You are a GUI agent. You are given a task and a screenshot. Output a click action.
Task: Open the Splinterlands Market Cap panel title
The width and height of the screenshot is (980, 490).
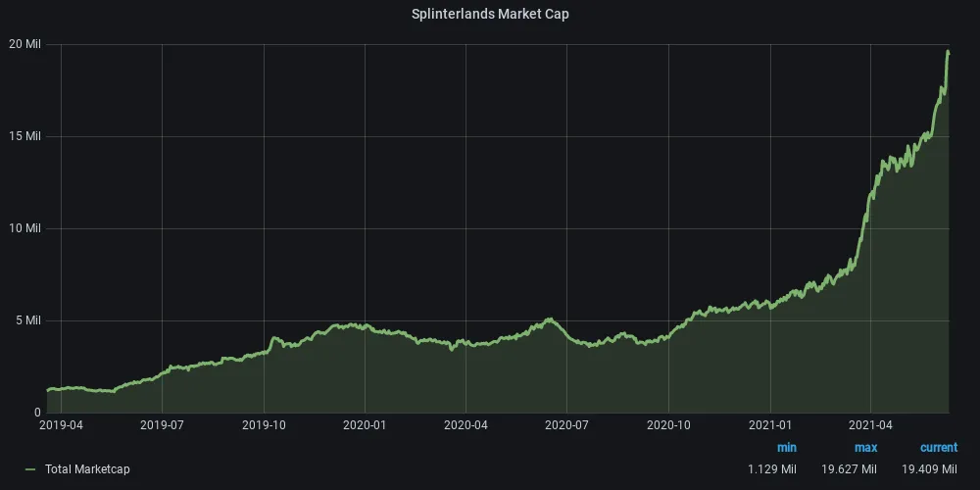point(490,15)
